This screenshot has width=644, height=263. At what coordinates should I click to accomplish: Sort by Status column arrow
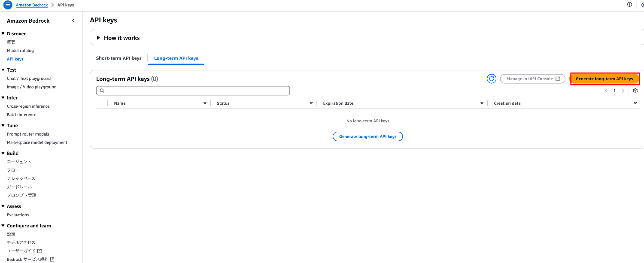tap(311, 103)
